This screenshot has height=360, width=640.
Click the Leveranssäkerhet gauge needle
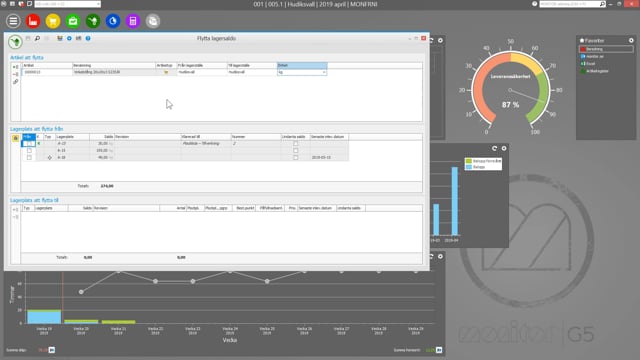click(527, 96)
